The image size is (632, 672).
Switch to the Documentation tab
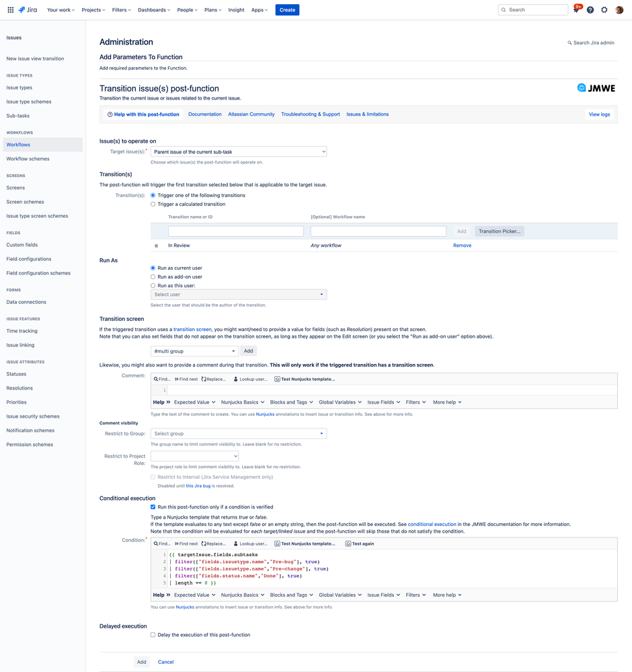pyautogui.click(x=204, y=114)
